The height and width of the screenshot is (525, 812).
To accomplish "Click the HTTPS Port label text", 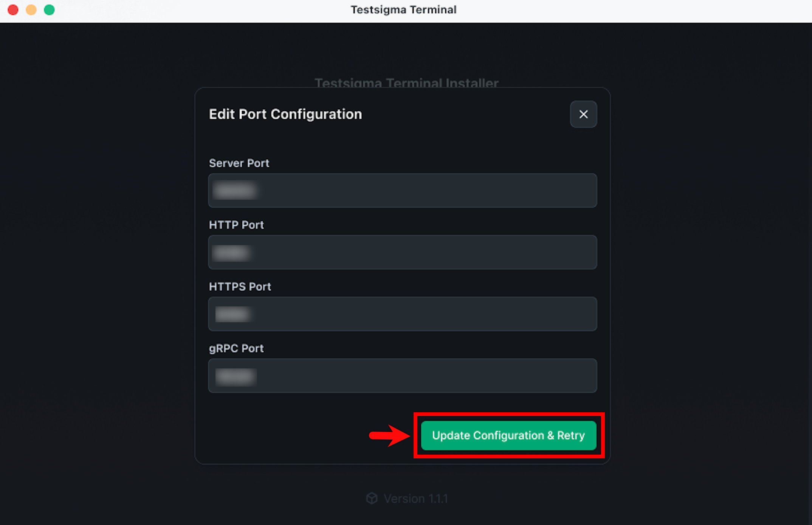I will pyautogui.click(x=240, y=286).
